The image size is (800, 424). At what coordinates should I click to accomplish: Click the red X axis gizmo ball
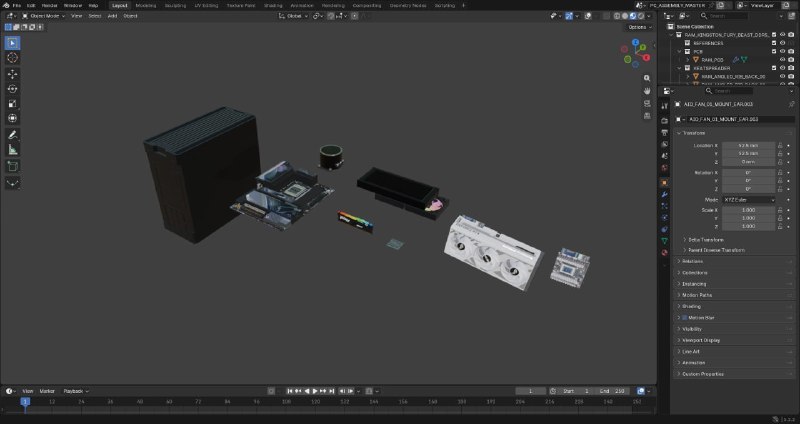tap(646, 58)
